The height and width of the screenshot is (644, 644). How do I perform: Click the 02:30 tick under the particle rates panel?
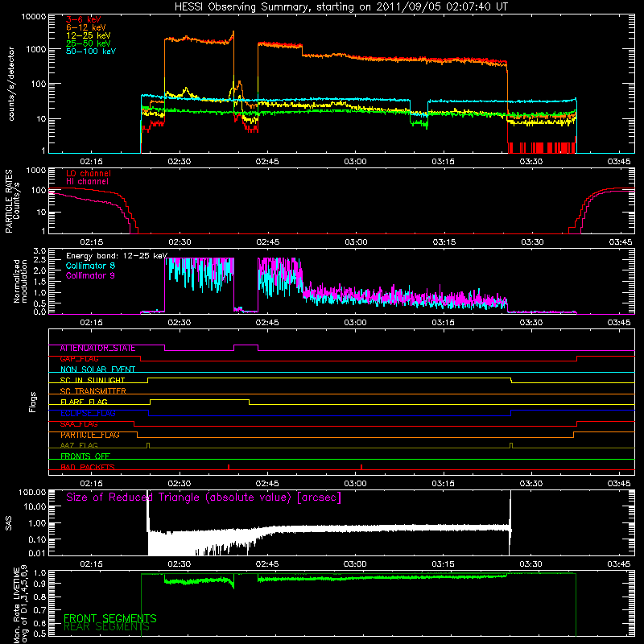pyautogui.click(x=180, y=242)
